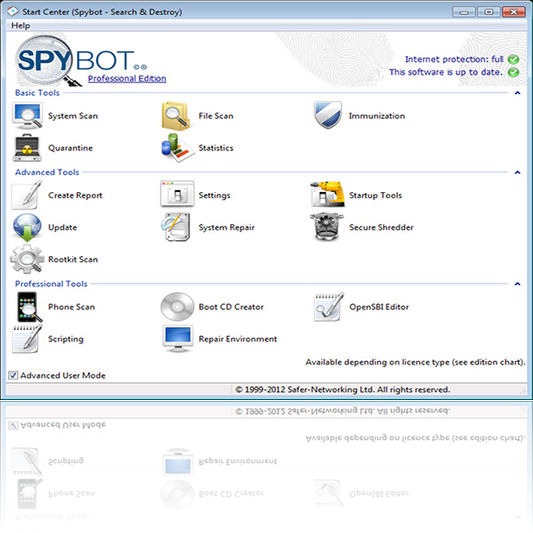Screen dimensions: 533x533
Task: Click the Phone Scan label text
Action: [71, 307]
